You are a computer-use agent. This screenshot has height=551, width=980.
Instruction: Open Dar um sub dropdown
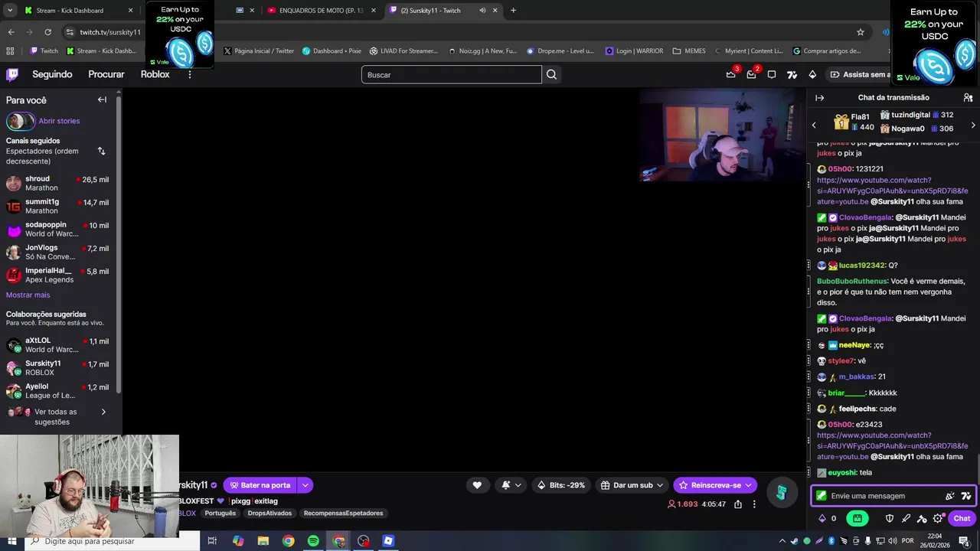point(632,485)
